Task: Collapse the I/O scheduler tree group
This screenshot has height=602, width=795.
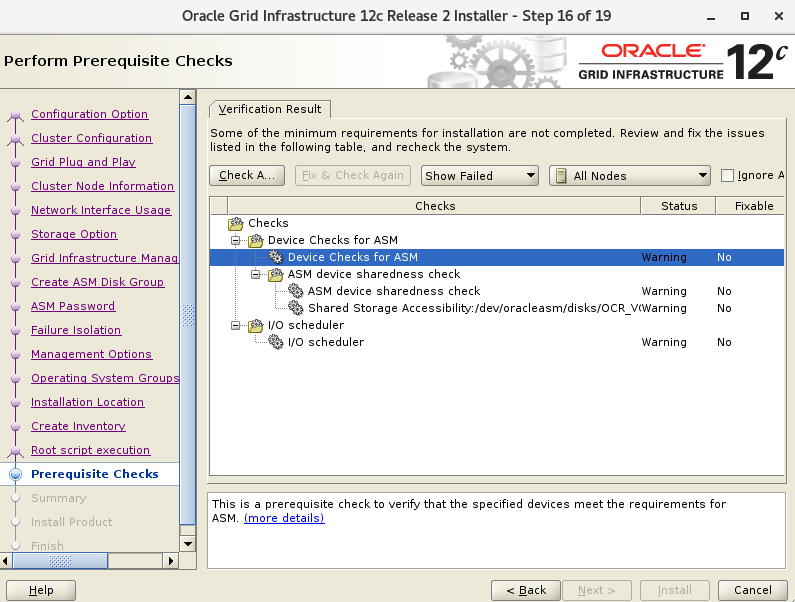Action: 237,325
